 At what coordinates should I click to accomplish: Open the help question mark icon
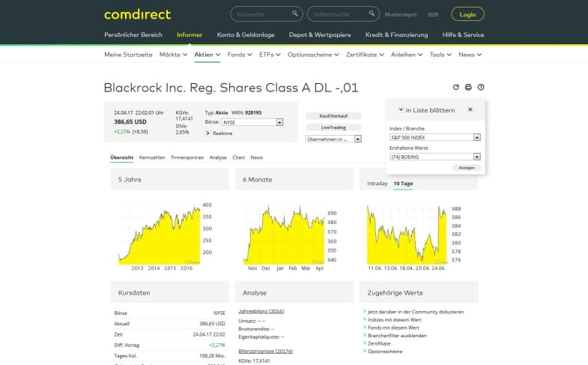[481, 87]
